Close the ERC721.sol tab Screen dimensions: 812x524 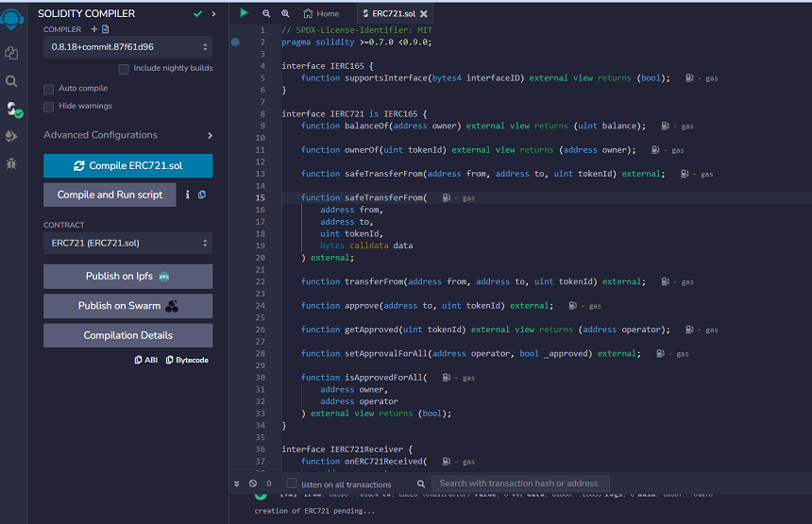pyautogui.click(x=424, y=14)
